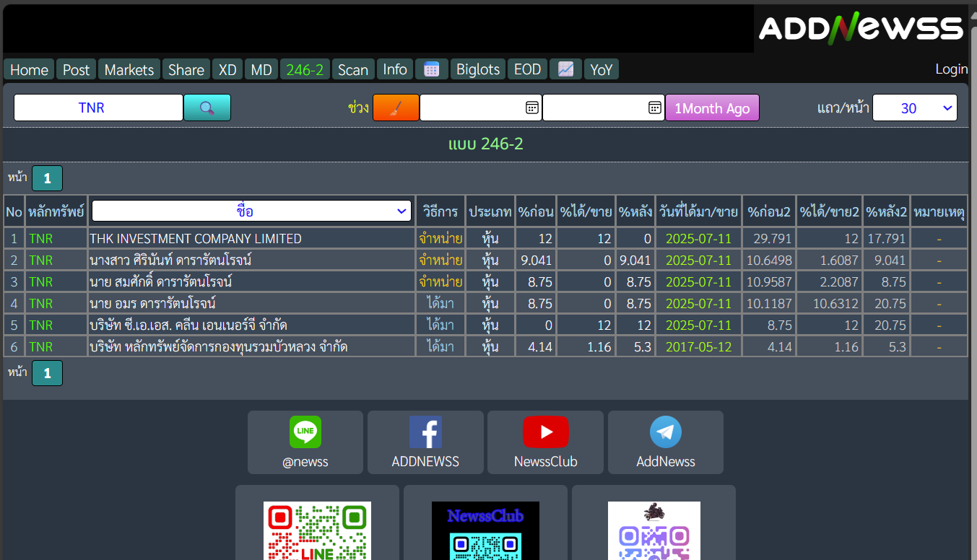Click the วันที่ได้มา/ขาย column header
977x560 pixels.
click(698, 211)
